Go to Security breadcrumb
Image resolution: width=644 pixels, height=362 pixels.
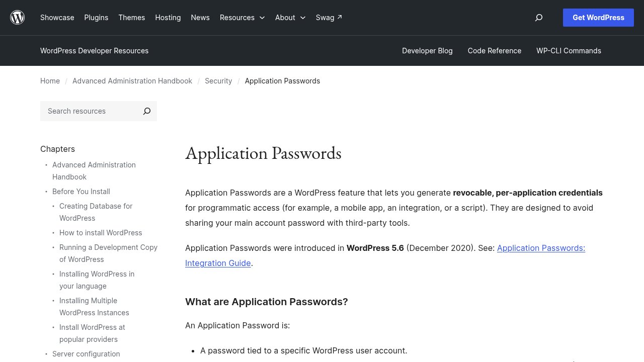pyautogui.click(x=218, y=81)
